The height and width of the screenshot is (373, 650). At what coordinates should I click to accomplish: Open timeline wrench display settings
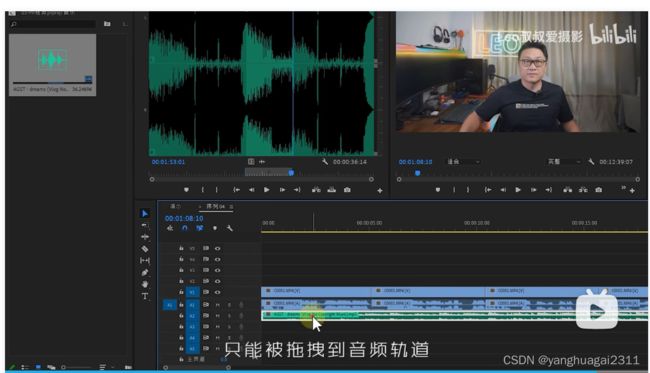pos(229,228)
